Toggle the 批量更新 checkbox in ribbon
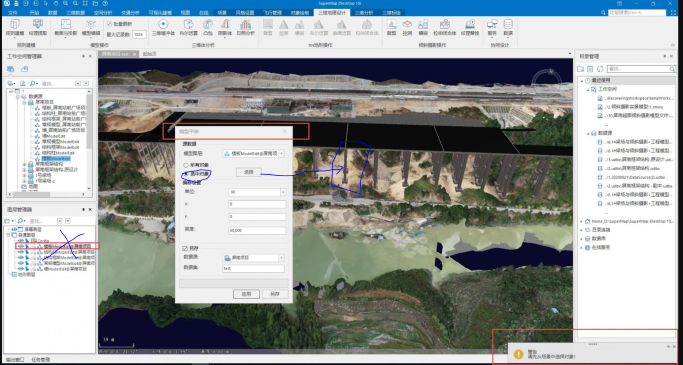This screenshot has height=365, width=683. 109,24
